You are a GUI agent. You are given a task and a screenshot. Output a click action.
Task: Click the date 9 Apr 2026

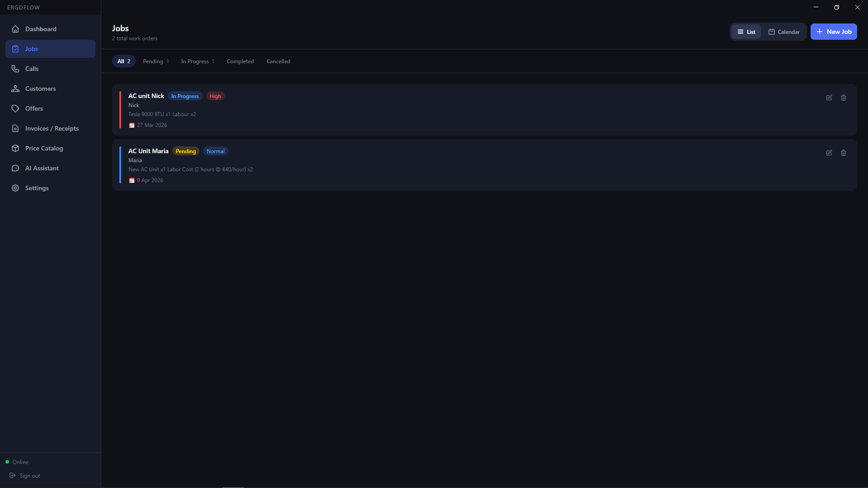click(150, 180)
